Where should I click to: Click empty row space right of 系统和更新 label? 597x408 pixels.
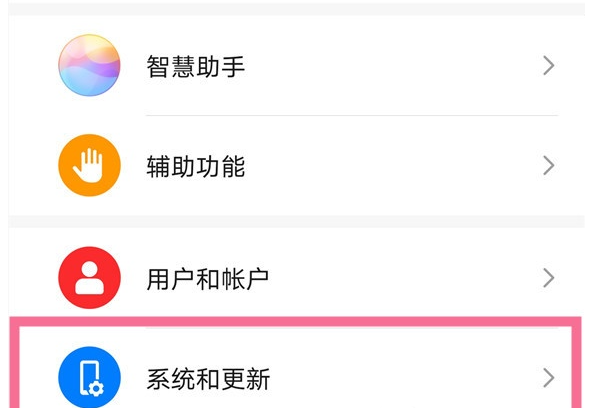404,378
